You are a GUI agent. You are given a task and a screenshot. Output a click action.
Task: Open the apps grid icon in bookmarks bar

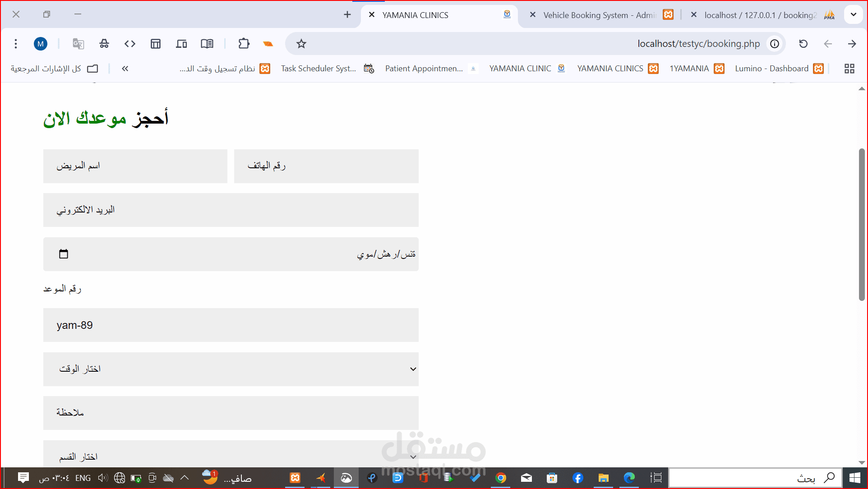(x=850, y=69)
